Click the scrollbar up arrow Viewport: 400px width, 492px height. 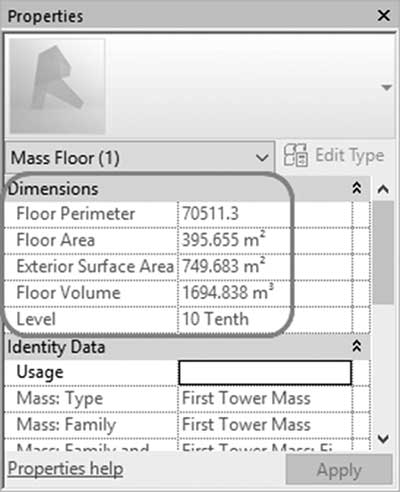pyautogui.click(x=383, y=189)
